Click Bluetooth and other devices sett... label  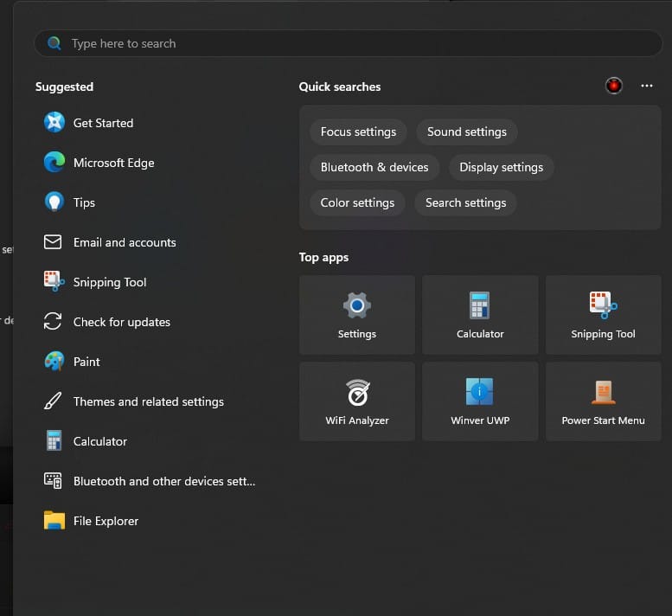point(164,481)
